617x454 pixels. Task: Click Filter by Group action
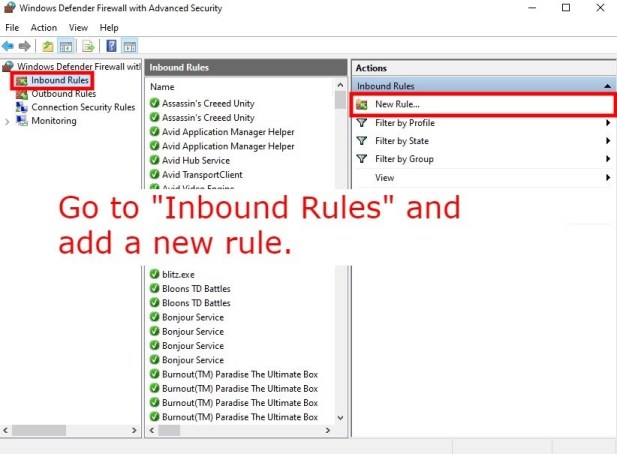(x=405, y=159)
